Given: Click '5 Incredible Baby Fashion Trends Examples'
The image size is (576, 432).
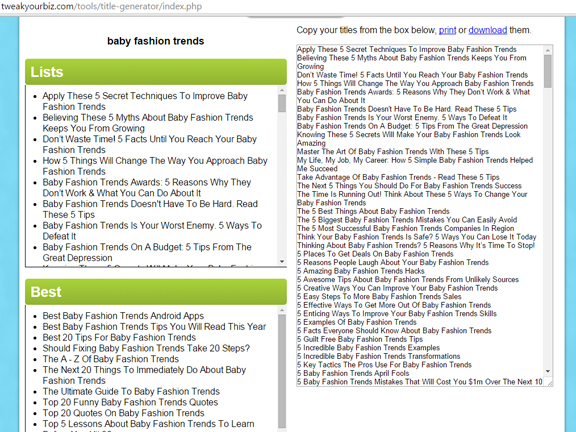Looking at the screenshot, I should (x=368, y=348).
